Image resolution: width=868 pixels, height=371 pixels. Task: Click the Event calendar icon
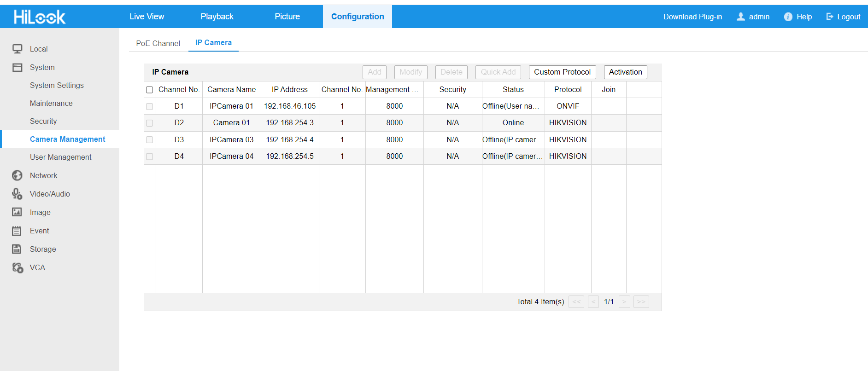[x=17, y=231]
